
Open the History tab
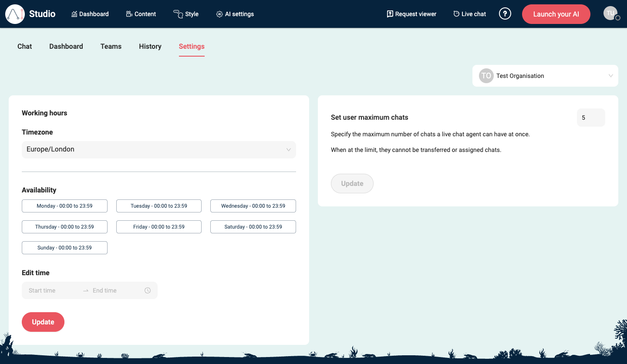tap(150, 46)
